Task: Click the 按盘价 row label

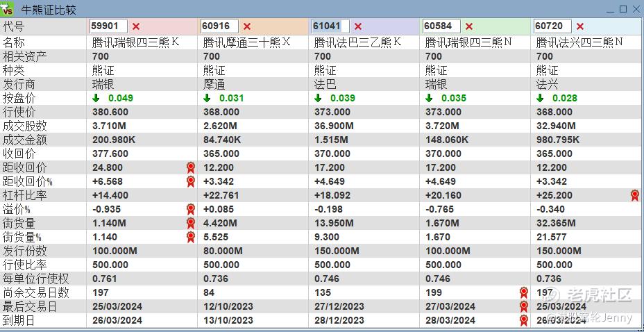Action: tap(19, 98)
